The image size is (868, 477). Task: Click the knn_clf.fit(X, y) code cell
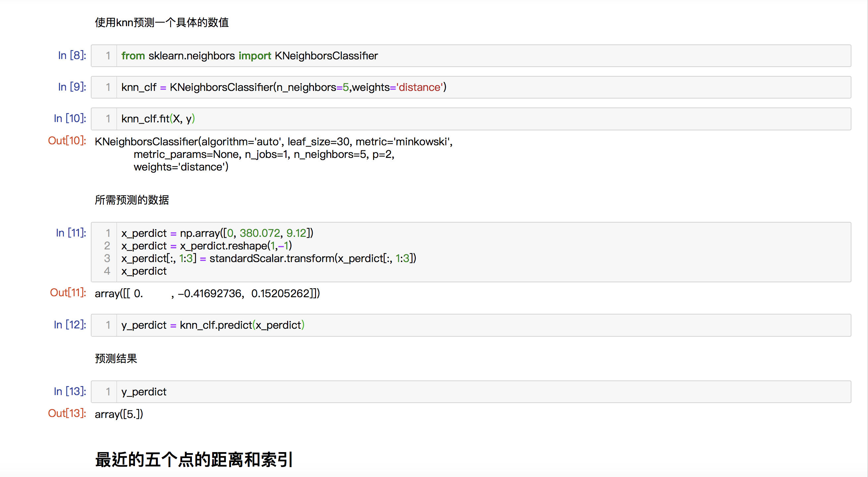(471, 119)
